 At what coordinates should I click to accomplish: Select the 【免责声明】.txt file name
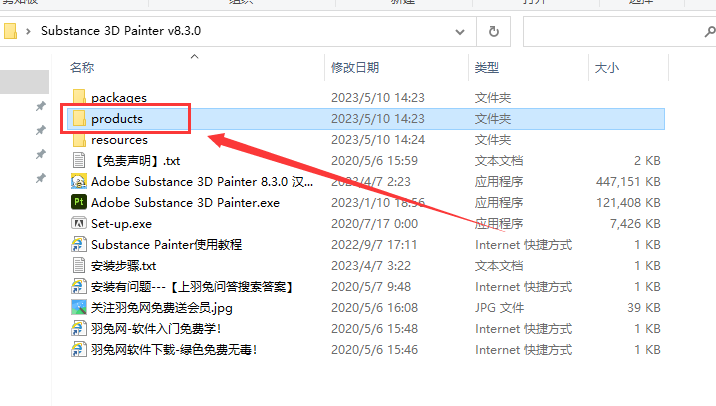tap(136, 161)
